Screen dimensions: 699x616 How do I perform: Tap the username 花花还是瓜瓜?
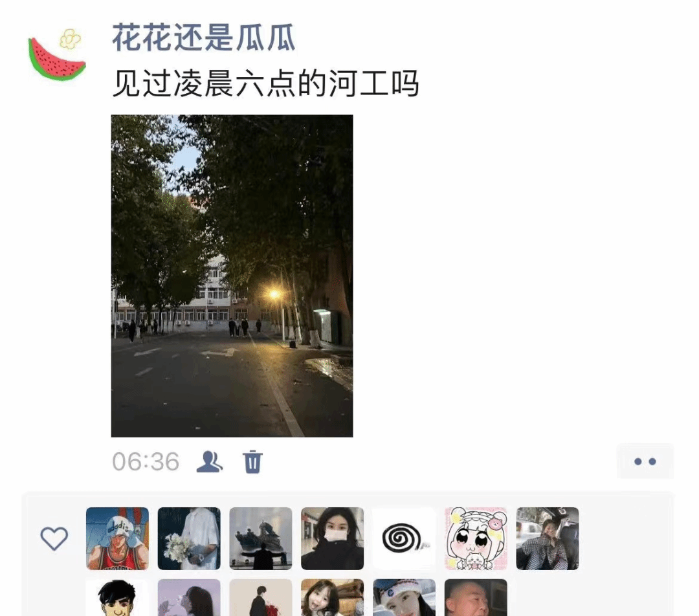coord(204,38)
